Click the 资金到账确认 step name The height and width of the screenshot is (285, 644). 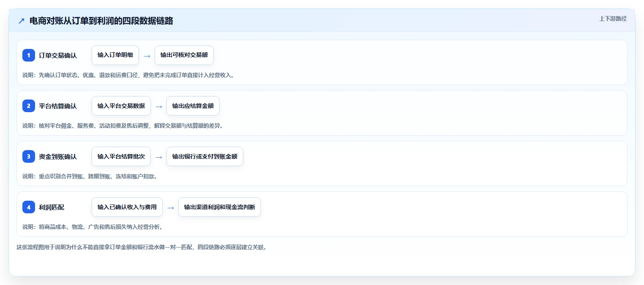pyautogui.click(x=58, y=157)
